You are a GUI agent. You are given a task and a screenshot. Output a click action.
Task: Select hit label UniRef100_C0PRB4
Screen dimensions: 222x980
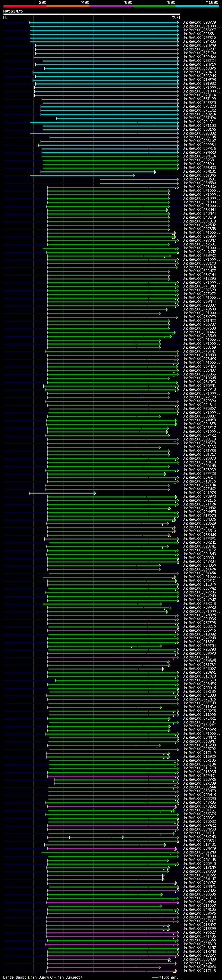point(199,145)
